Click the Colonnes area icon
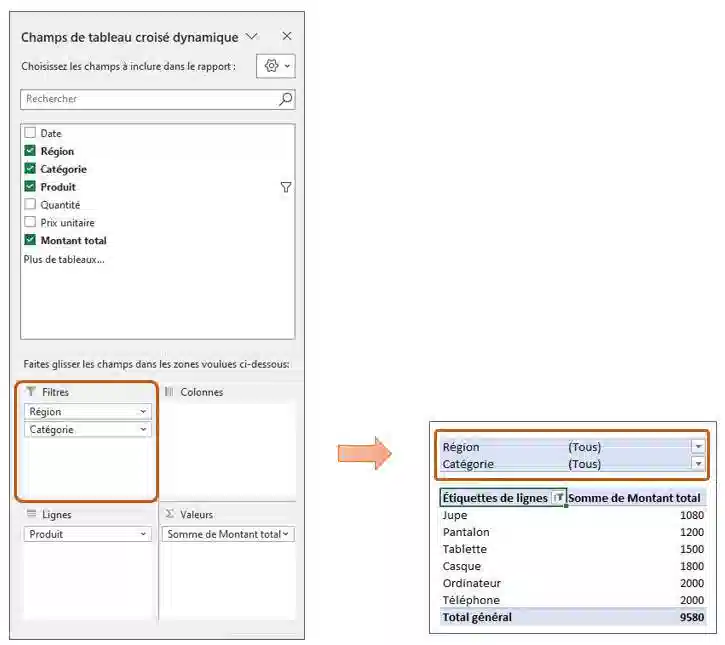 coord(169,392)
